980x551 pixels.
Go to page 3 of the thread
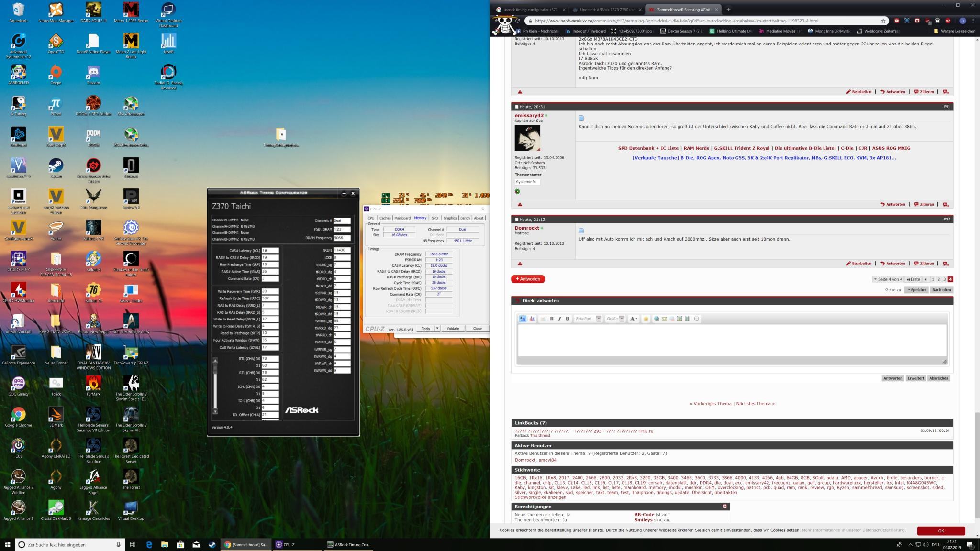point(944,279)
